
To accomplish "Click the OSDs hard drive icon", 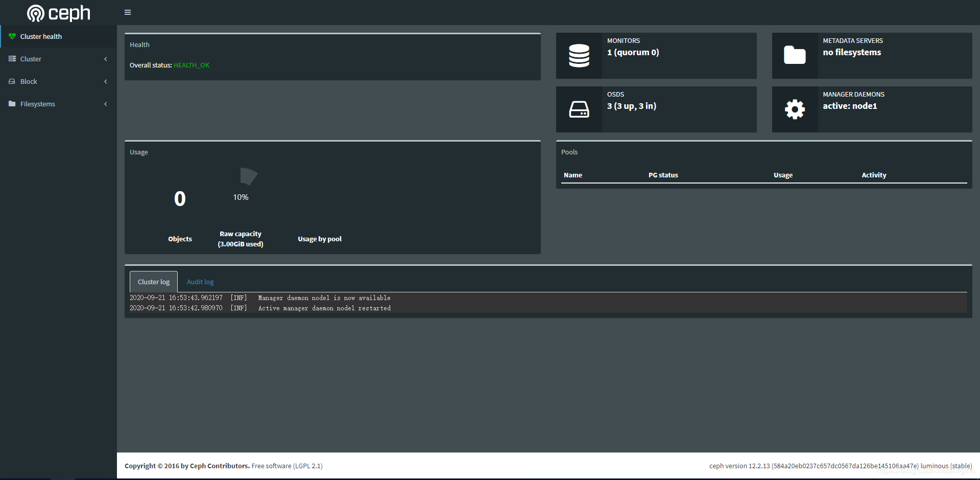I will coord(579,109).
